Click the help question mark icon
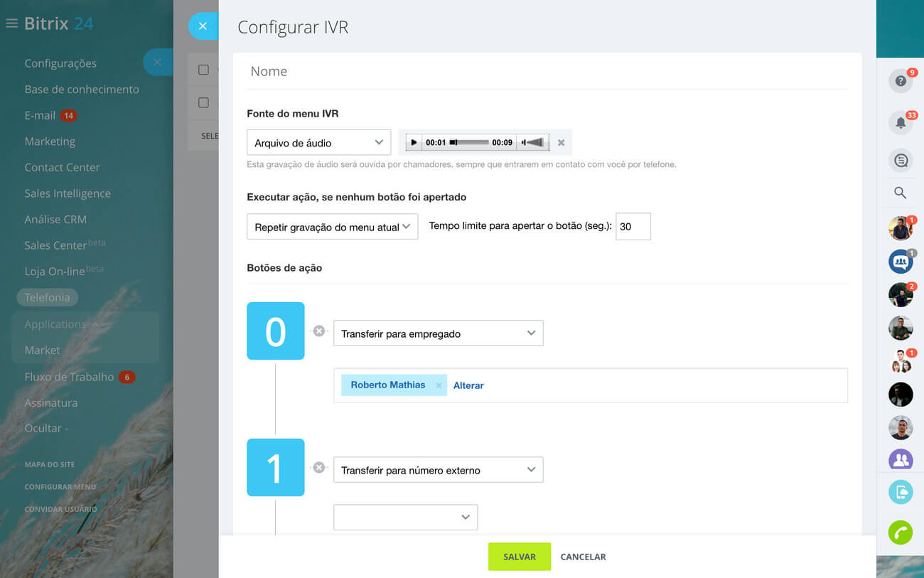The width and height of the screenshot is (924, 578). coord(900,81)
